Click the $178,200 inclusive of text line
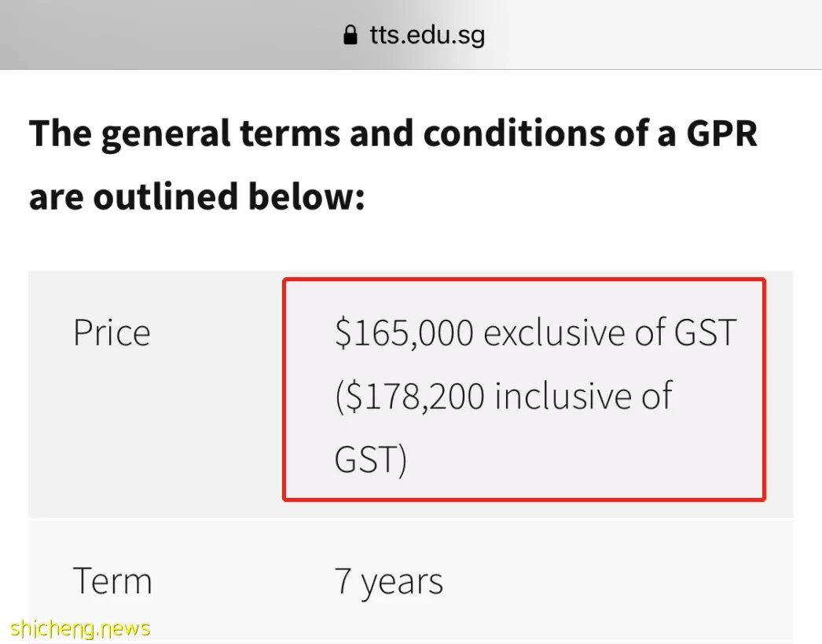Viewport: 822px width, 644px height. pyautogui.click(x=503, y=396)
